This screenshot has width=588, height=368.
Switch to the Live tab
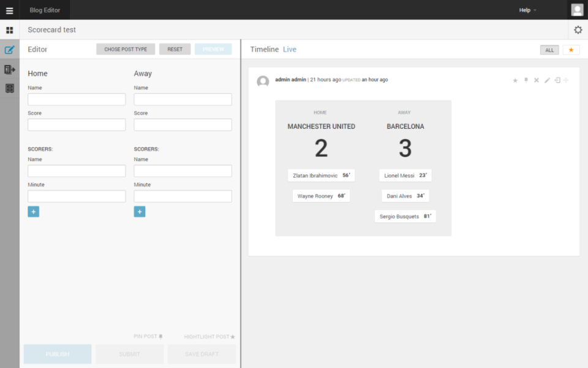pyautogui.click(x=289, y=49)
